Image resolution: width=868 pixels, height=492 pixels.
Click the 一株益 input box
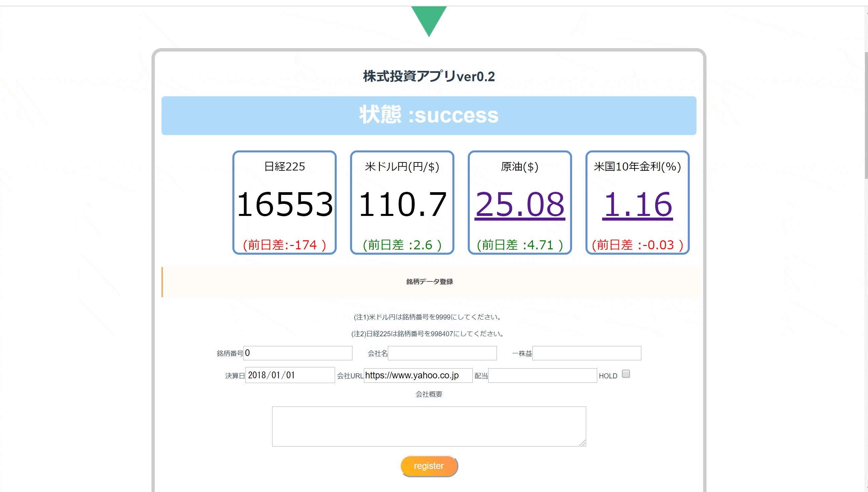(x=586, y=353)
